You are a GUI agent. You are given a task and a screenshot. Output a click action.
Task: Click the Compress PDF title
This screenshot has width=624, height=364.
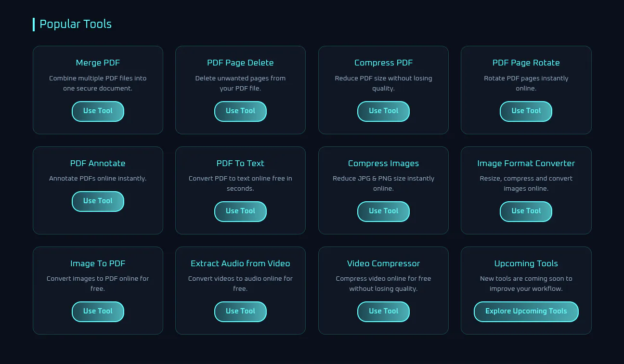click(x=383, y=63)
